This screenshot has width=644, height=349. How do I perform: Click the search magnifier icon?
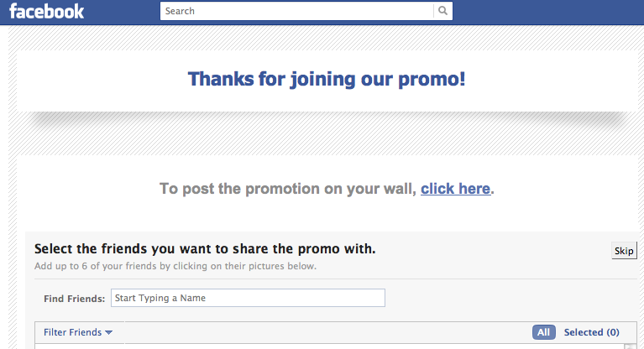click(x=443, y=11)
